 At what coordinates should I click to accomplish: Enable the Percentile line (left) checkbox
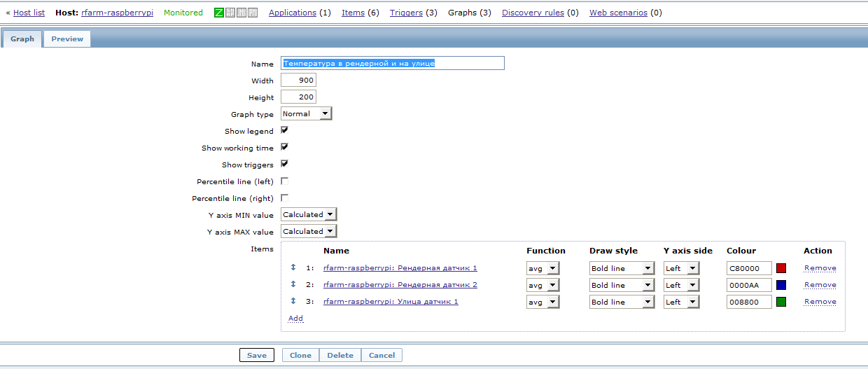(285, 181)
